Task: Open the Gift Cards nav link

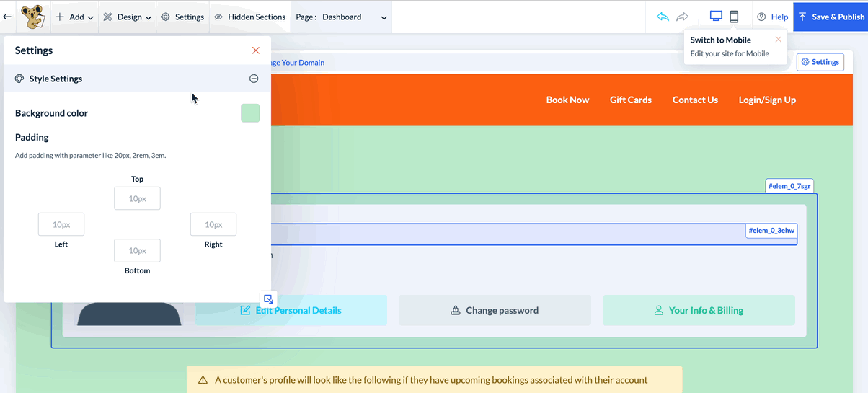Action: click(631, 100)
